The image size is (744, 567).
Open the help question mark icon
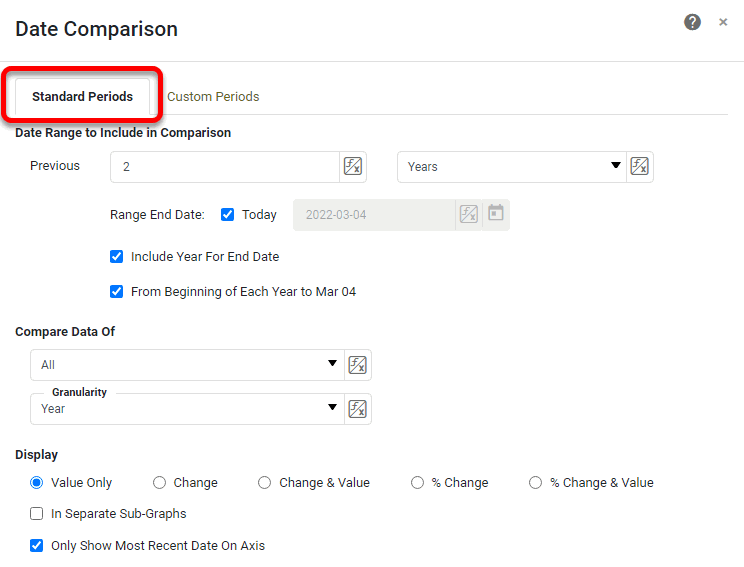(692, 22)
